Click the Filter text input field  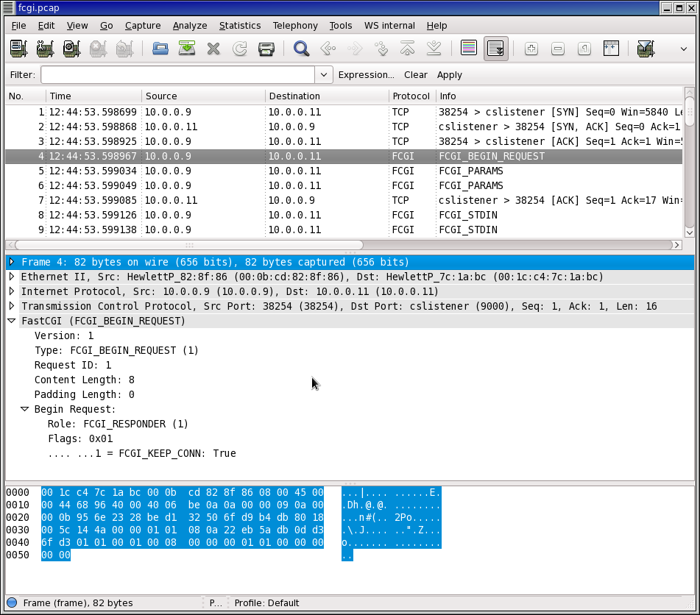pos(177,75)
